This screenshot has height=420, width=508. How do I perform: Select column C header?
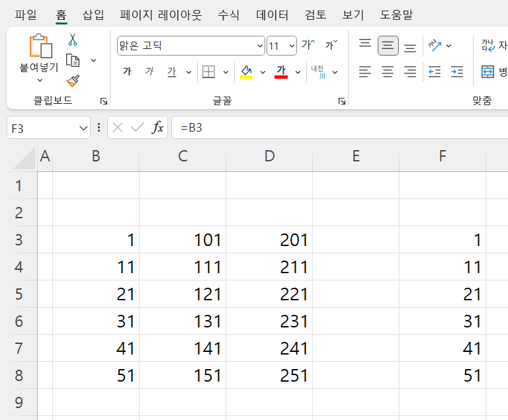pos(183,157)
